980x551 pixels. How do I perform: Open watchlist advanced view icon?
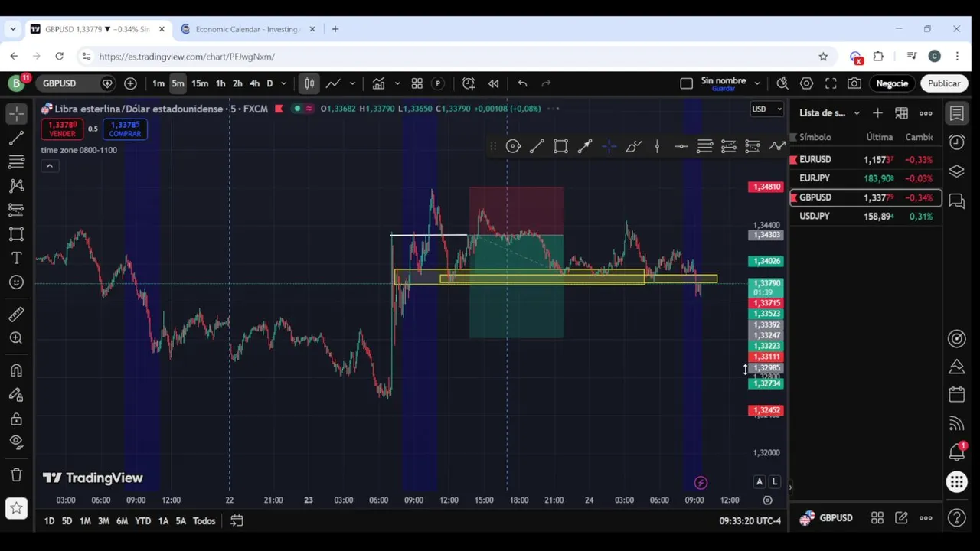(x=902, y=113)
